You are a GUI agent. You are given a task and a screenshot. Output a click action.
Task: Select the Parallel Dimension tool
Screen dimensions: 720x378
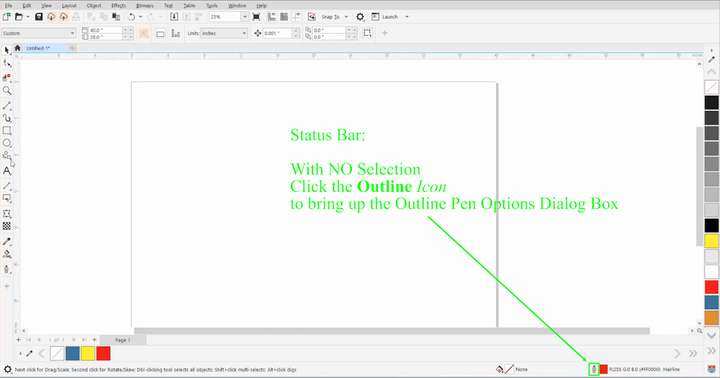coord(7,186)
